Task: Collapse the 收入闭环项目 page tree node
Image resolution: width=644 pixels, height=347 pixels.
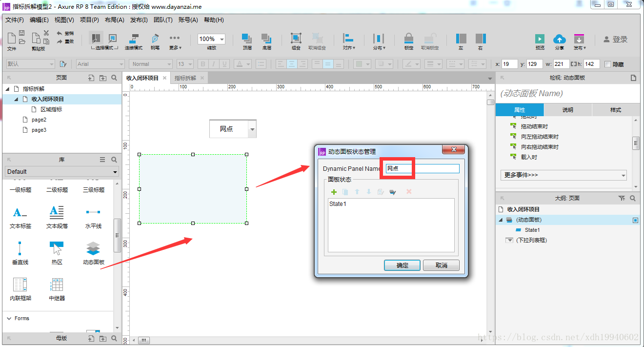Action: point(17,99)
